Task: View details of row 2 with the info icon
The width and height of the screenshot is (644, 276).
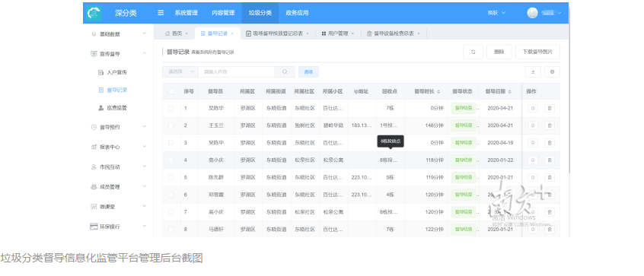Action: point(532,125)
